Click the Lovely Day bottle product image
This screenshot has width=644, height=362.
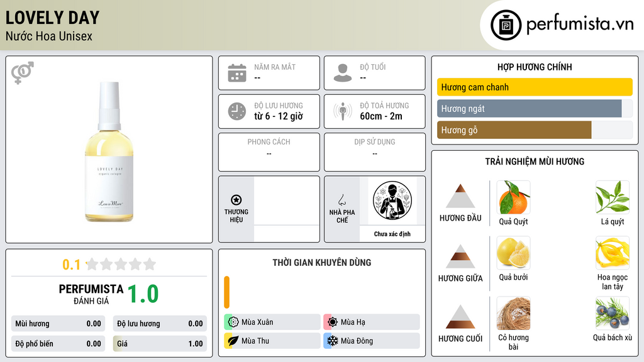(109, 152)
